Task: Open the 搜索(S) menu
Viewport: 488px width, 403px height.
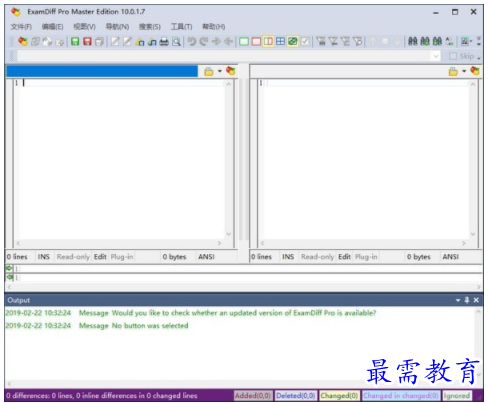Action: (x=150, y=27)
